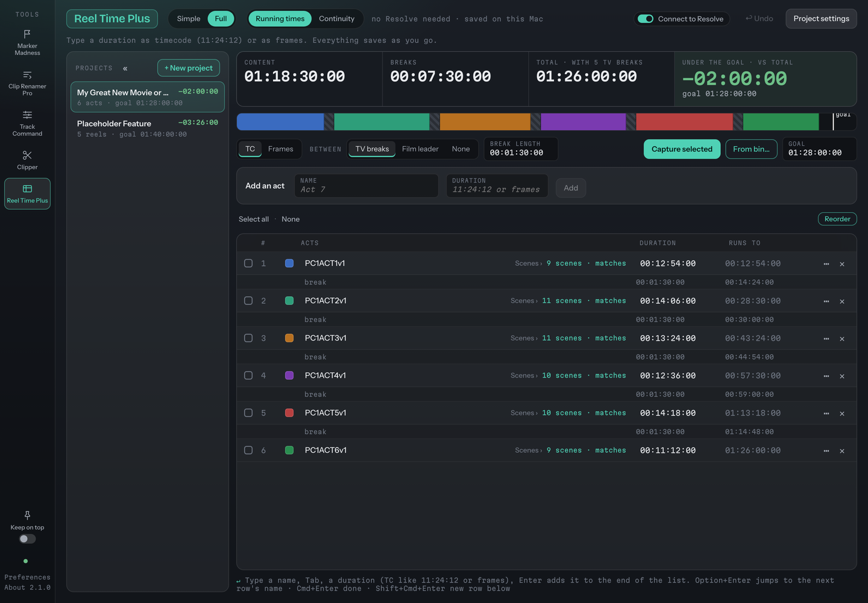The height and width of the screenshot is (603, 868).
Task: Click the purple color swatch of PC1ACT4v1
Action: point(289,376)
